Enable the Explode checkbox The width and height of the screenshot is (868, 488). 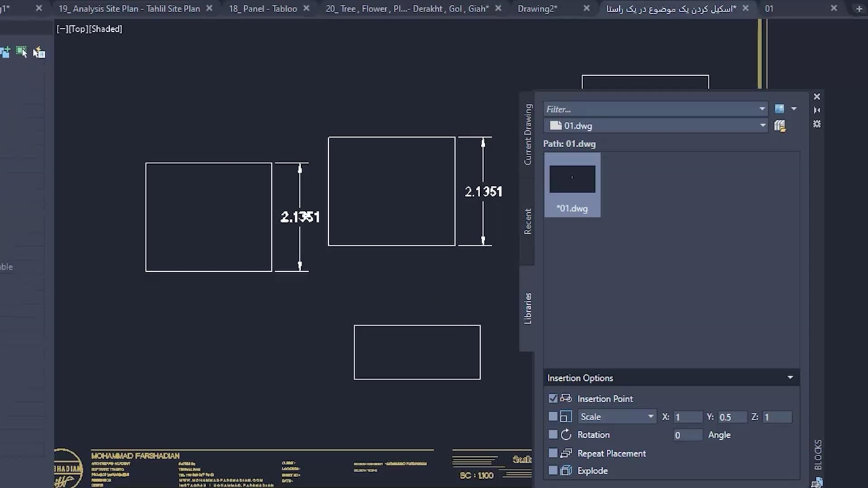[x=553, y=470]
